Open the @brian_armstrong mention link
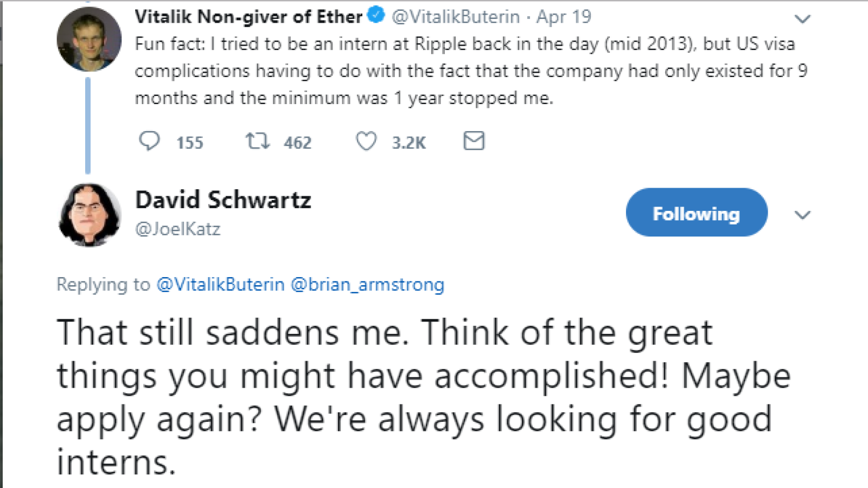 click(x=368, y=284)
